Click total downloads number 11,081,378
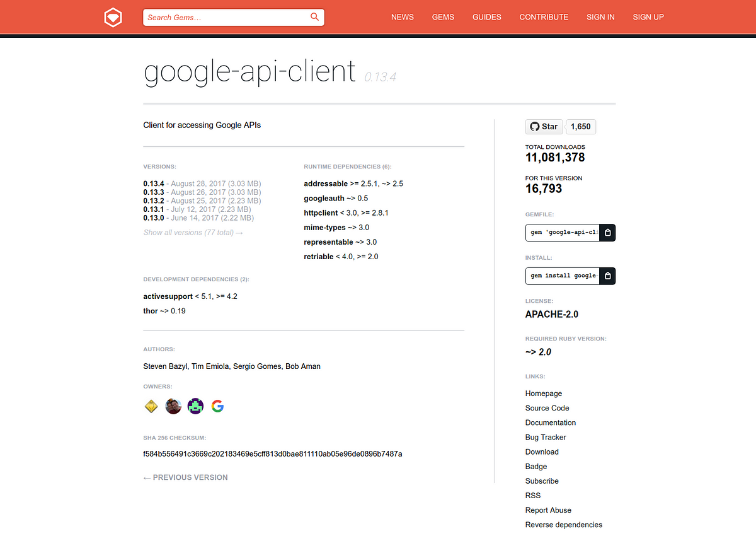Image resolution: width=756 pixels, height=536 pixels. click(x=555, y=158)
